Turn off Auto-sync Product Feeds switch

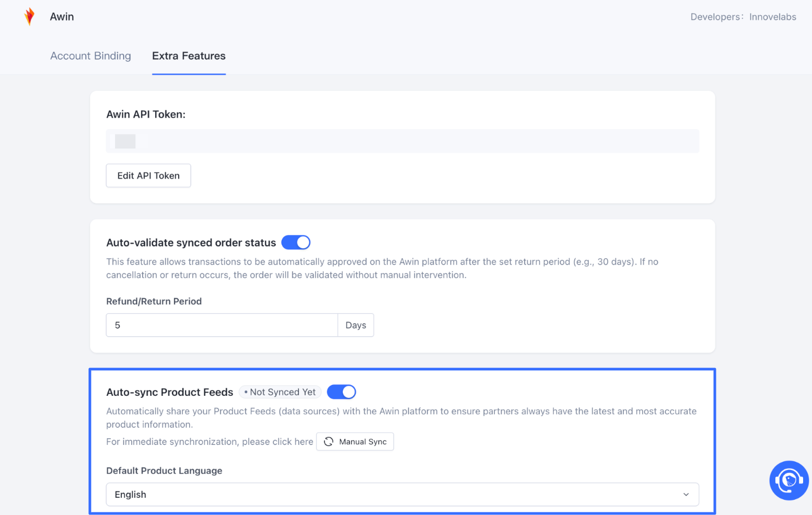pyautogui.click(x=341, y=392)
